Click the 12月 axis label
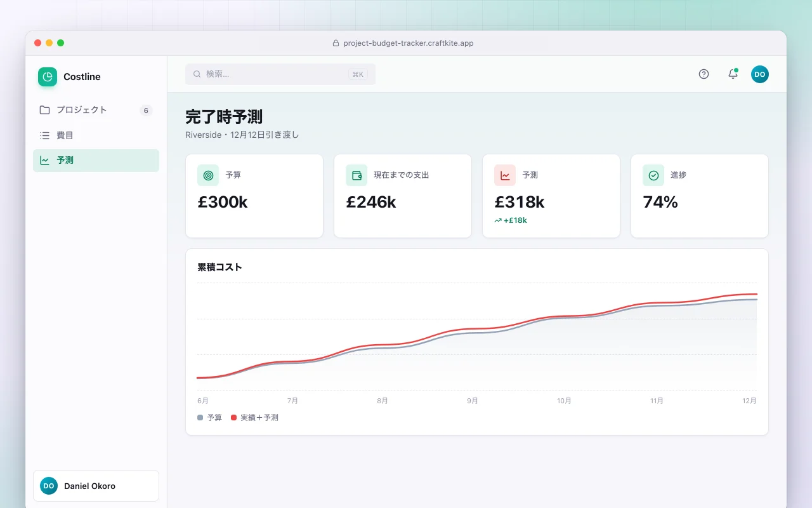812x508 pixels. (750, 401)
